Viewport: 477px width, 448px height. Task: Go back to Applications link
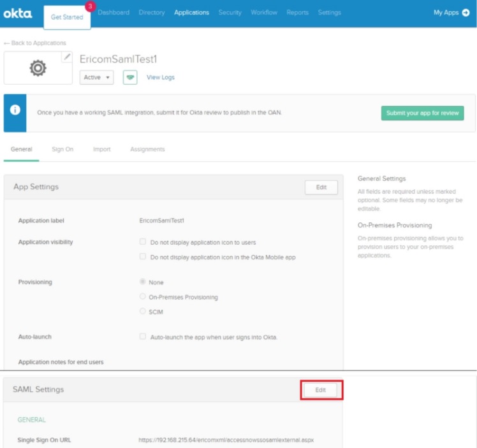click(x=35, y=43)
